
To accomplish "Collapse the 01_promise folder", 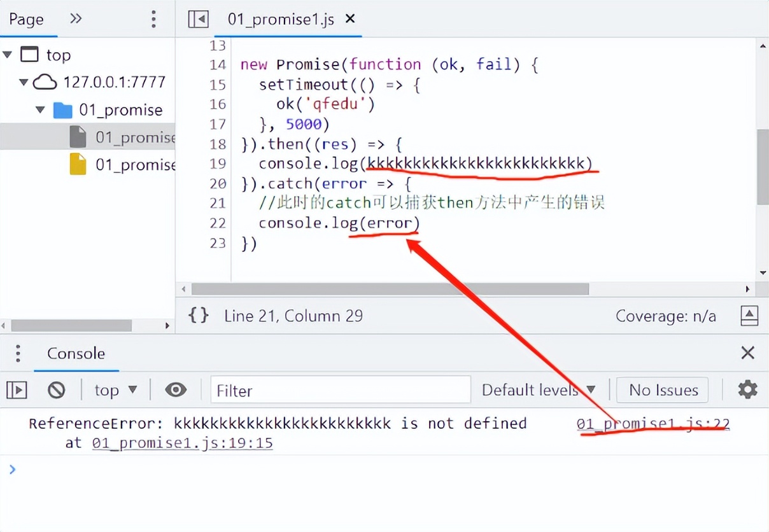I will pyautogui.click(x=39, y=109).
